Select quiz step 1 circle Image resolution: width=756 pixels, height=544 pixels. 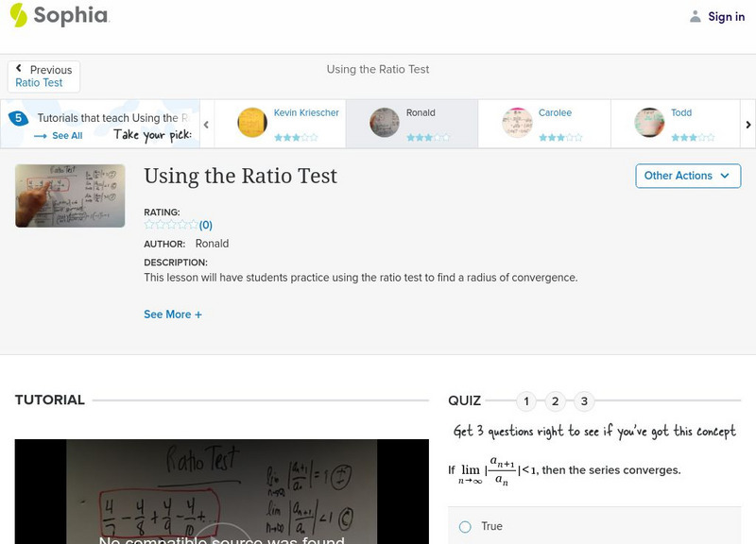pyautogui.click(x=526, y=400)
